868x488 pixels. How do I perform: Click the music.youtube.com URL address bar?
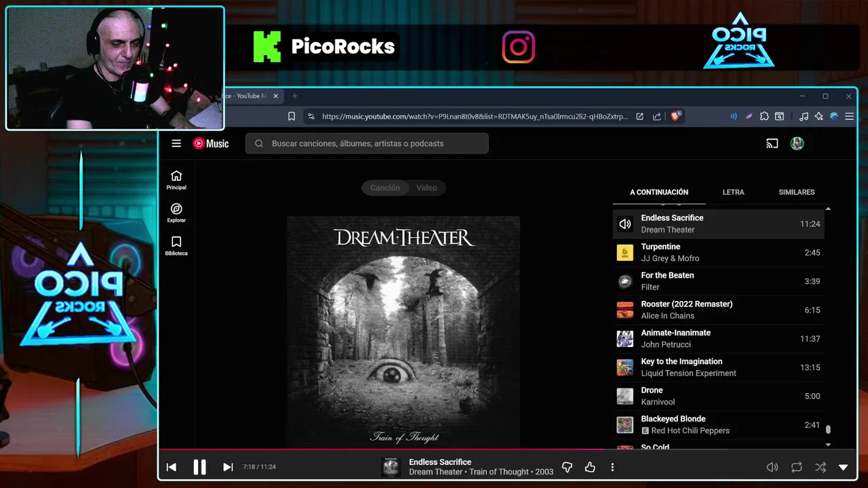(474, 117)
